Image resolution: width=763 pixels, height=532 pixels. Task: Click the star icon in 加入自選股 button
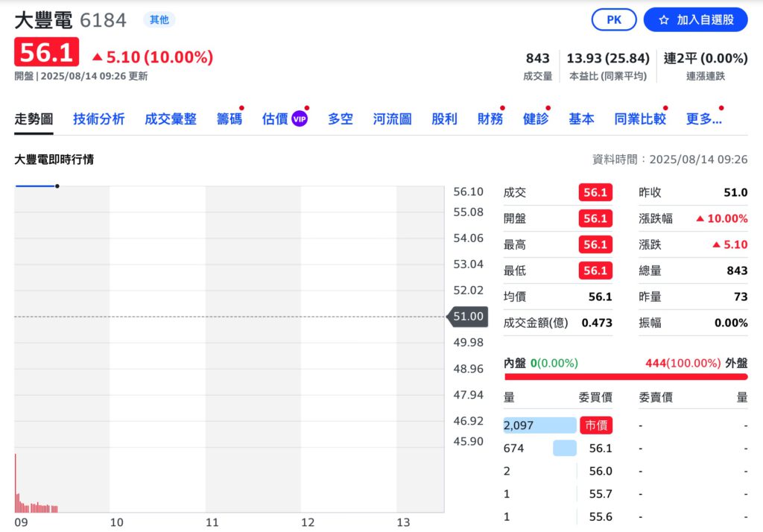664,20
